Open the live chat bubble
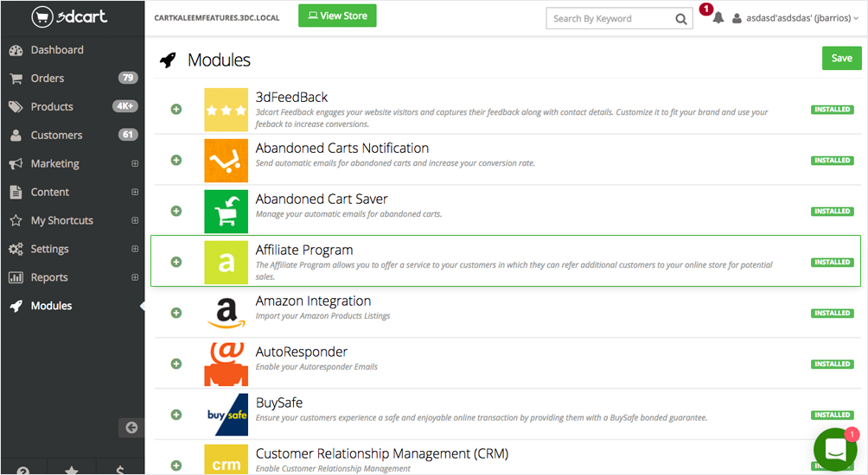This screenshot has height=475, width=868. [834, 449]
